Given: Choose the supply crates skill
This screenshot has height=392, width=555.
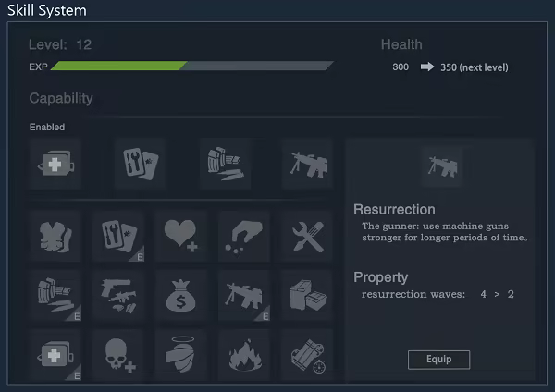Looking at the screenshot, I should click(307, 296).
